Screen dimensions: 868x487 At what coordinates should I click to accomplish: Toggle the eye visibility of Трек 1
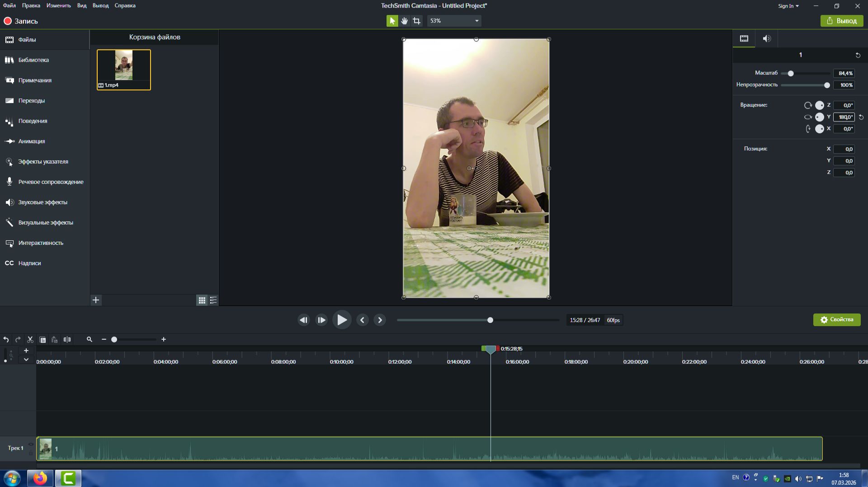click(31, 445)
